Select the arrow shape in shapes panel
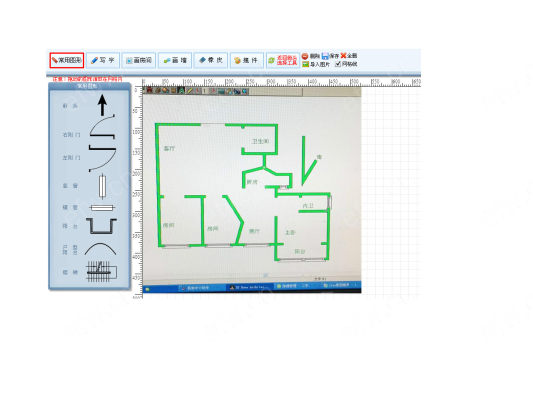 (x=102, y=105)
